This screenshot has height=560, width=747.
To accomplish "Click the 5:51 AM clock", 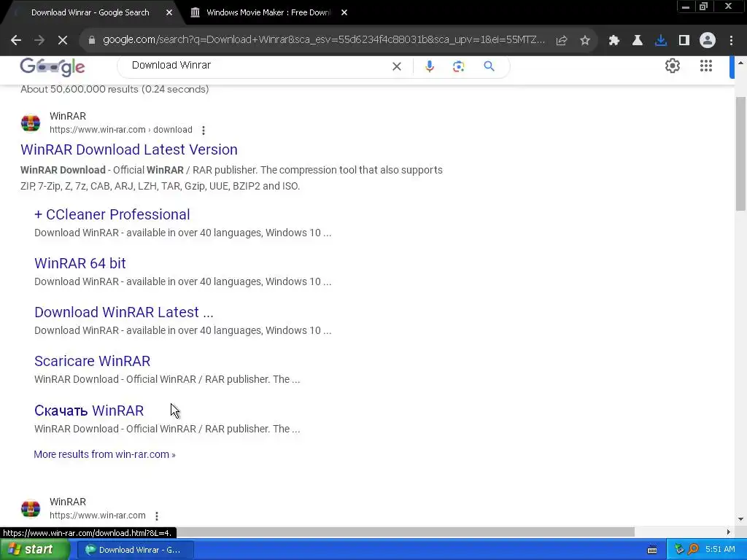I will pos(720,550).
